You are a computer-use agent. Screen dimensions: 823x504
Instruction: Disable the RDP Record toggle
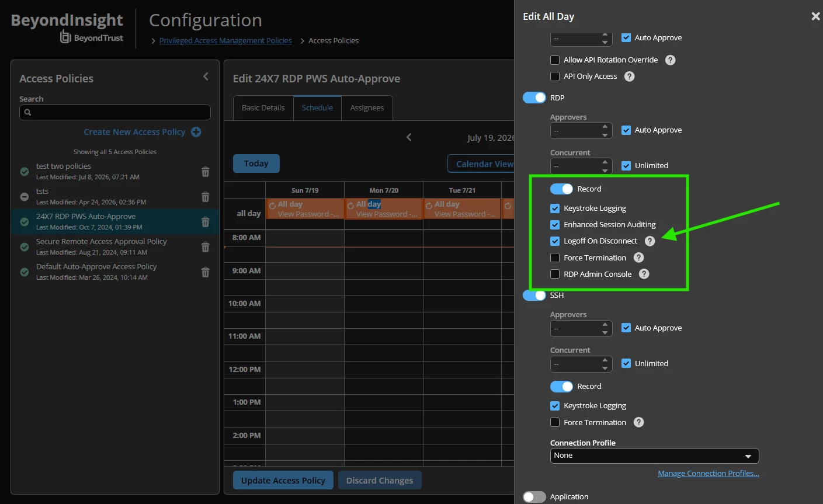coord(562,189)
